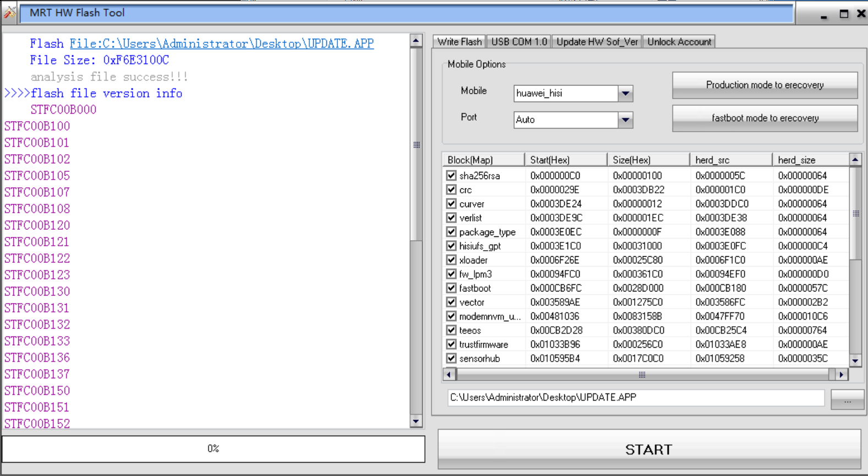Open the Unlock Account tab
The width and height of the screenshot is (868, 476).
[679, 42]
